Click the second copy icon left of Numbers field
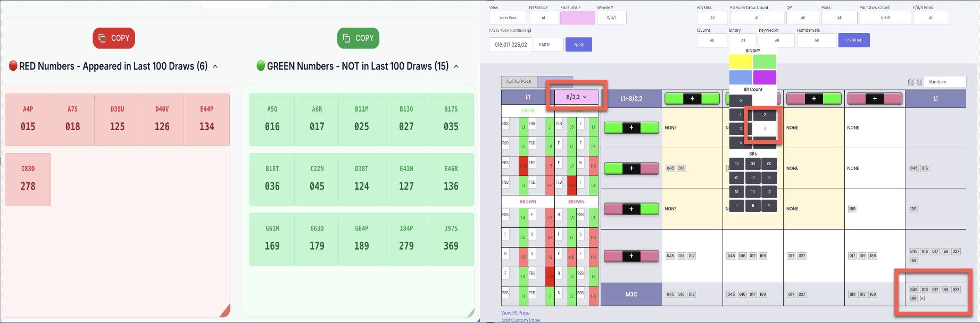Image resolution: width=980 pixels, height=323 pixels. [919, 82]
